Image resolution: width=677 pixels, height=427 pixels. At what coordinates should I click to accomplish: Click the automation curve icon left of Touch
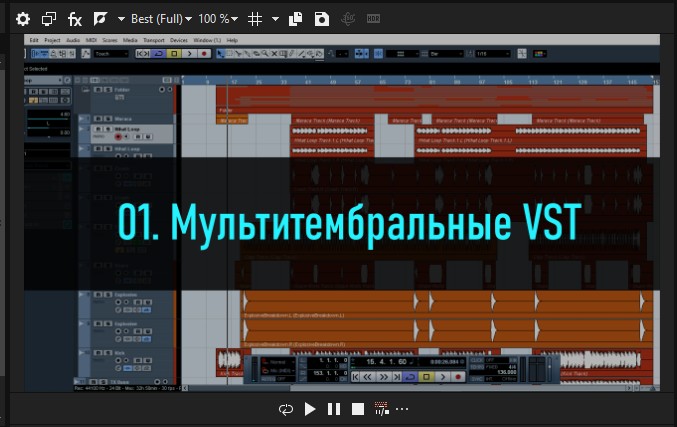click(x=86, y=54)
